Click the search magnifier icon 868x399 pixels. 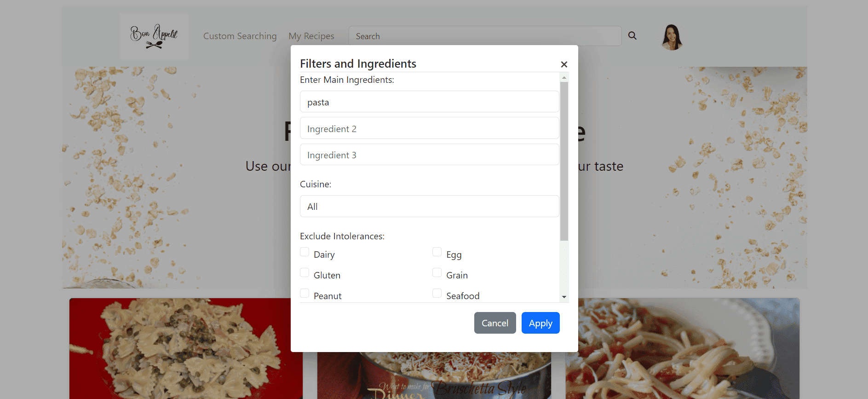coord(632,35)
